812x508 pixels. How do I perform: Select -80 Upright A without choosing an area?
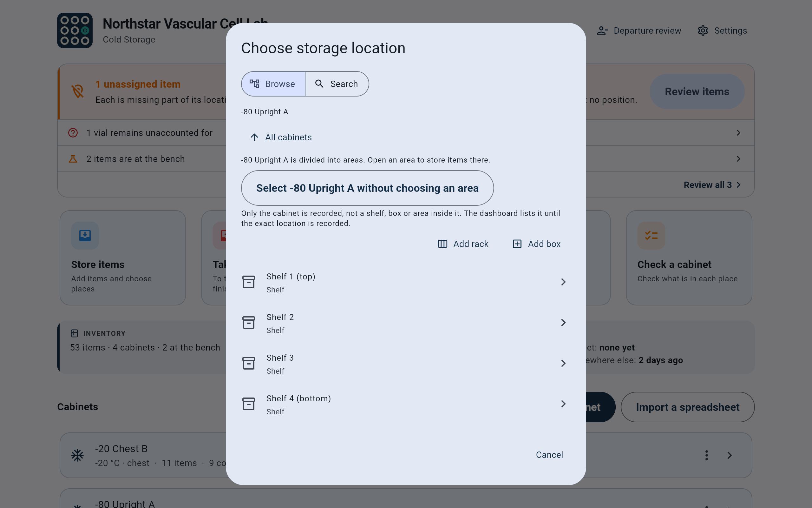coord(367,188)
